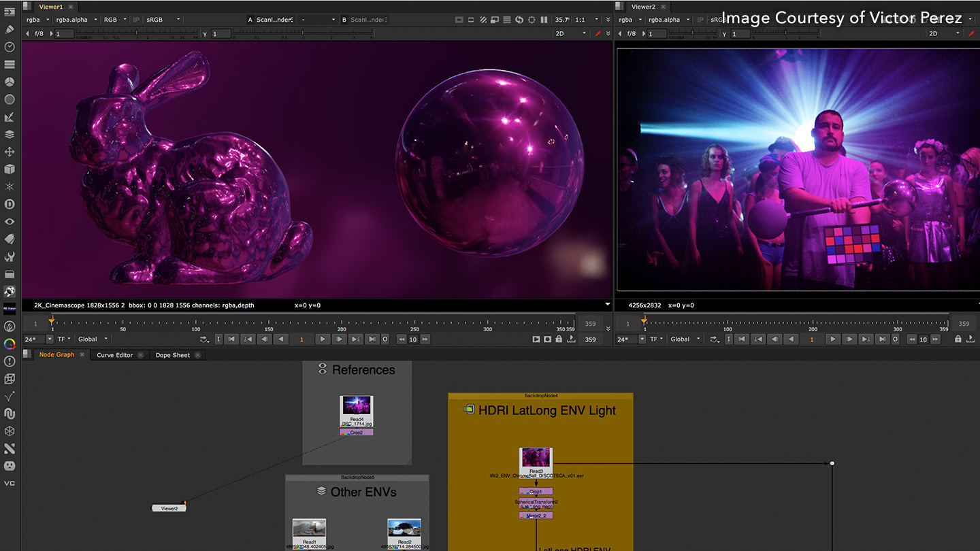Click the Viewer1 timeline lock icon
The width and height of the screenshot is (980, 551).
click(559, 339)
